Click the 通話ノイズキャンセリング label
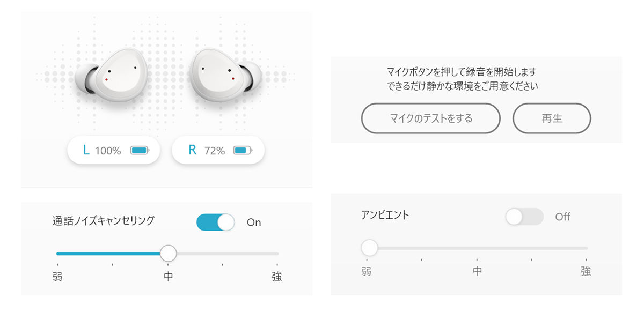The height and width of the screenshot is (312, 644). pyautogui.click(x=104, y=220)
